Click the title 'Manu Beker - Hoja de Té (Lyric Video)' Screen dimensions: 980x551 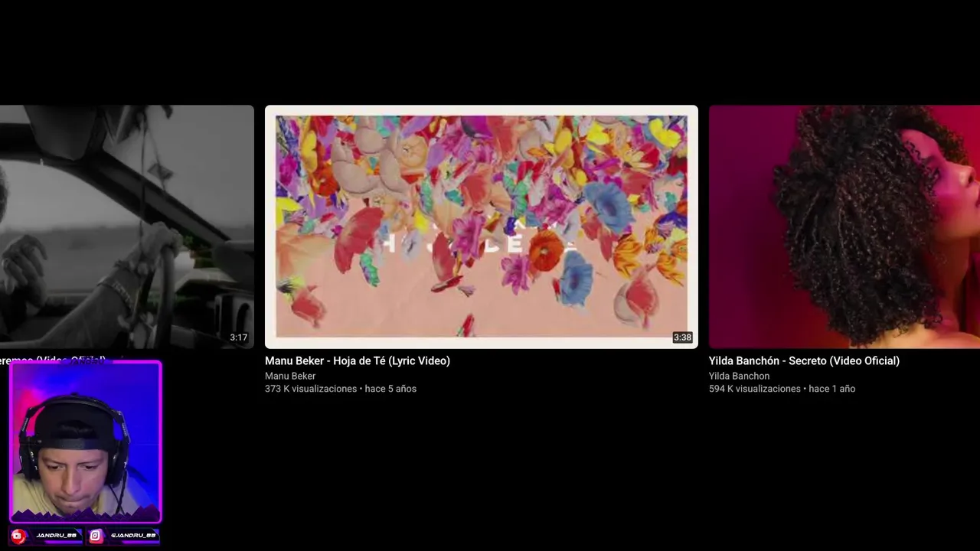(358, 360)
